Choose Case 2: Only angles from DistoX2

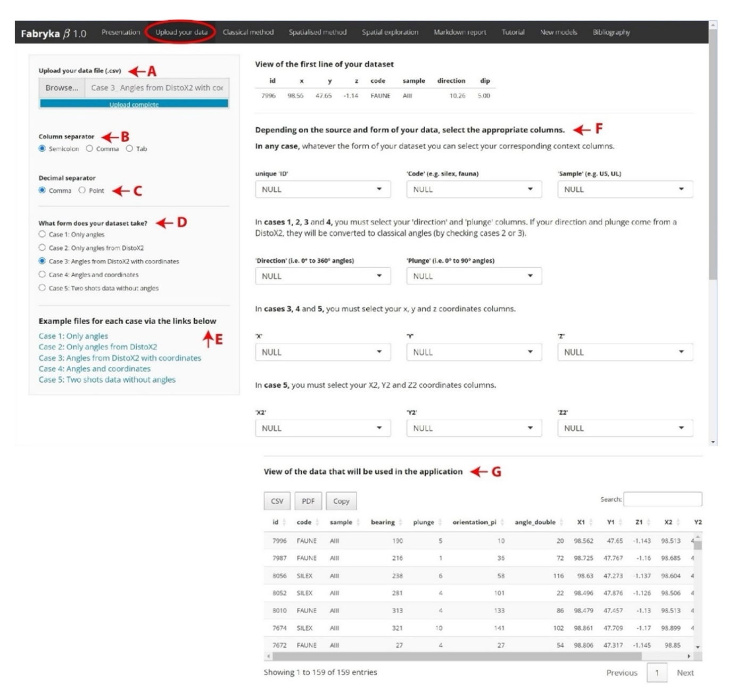pyautogui.click(x=42, y=248)
